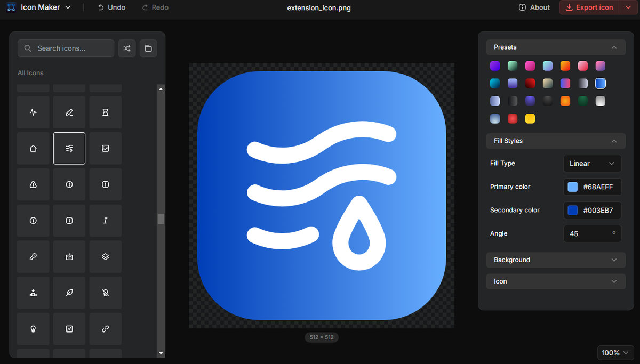The height and width of the screenshot is (364, 640).
Task: Choose the teal cyan preset swatch
Action: tap(495, 84)
